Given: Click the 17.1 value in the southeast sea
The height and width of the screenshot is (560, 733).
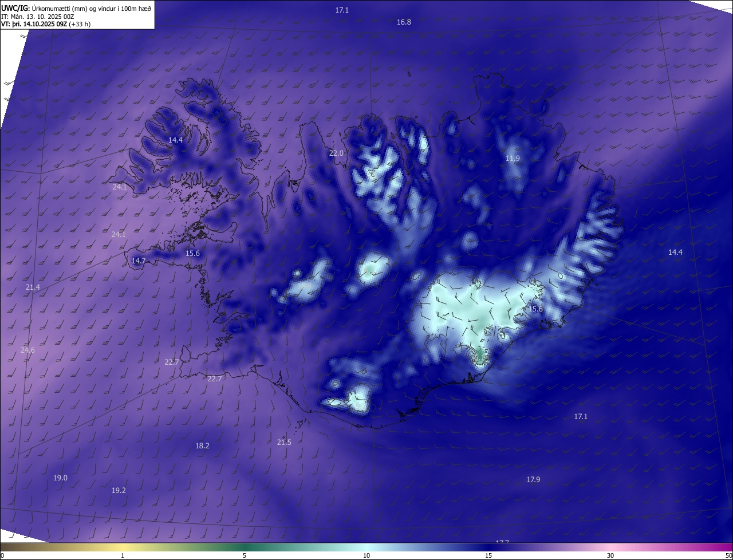Looking at the screenshot, I should (581, 416).
